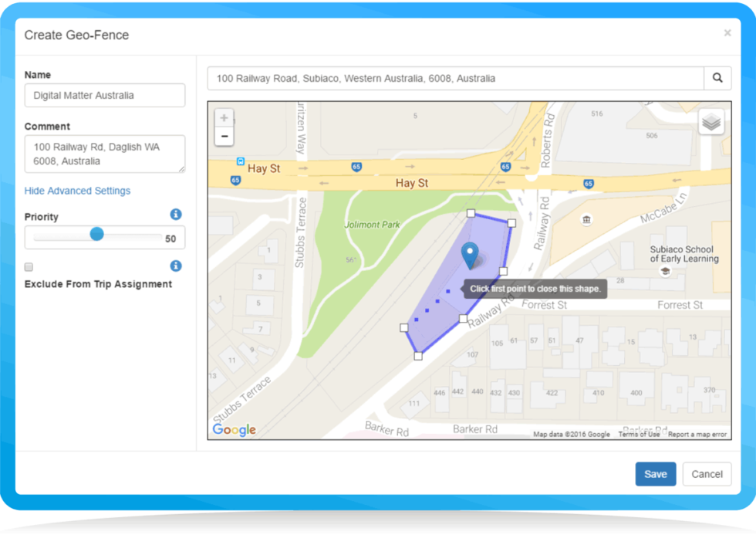The height and width of the screenshot is (545, 756).
Task: Open the Terms of Use link
Action: coord(640,433)
